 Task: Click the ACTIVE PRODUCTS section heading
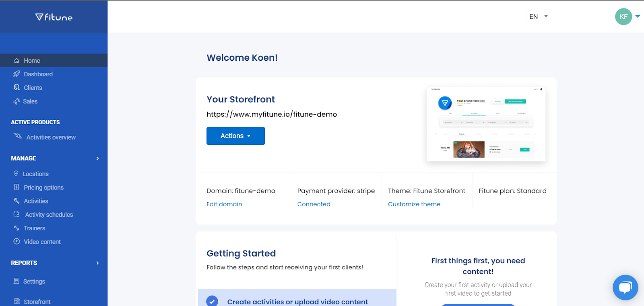coord(35,122)
